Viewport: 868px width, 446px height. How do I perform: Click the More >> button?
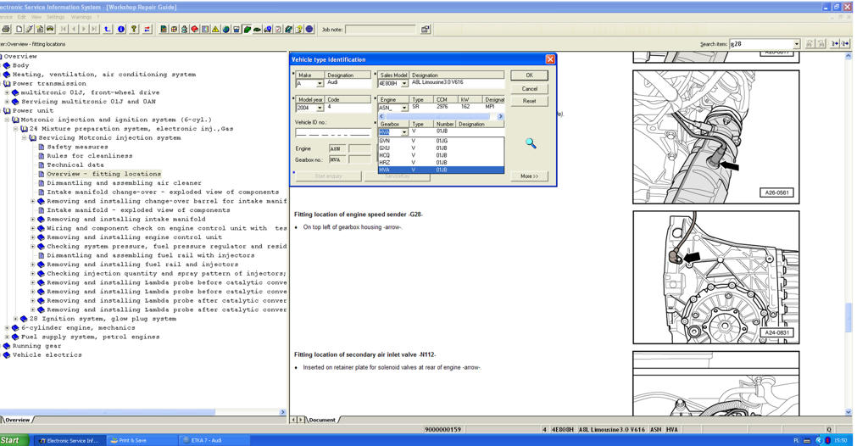coord(529,176)
